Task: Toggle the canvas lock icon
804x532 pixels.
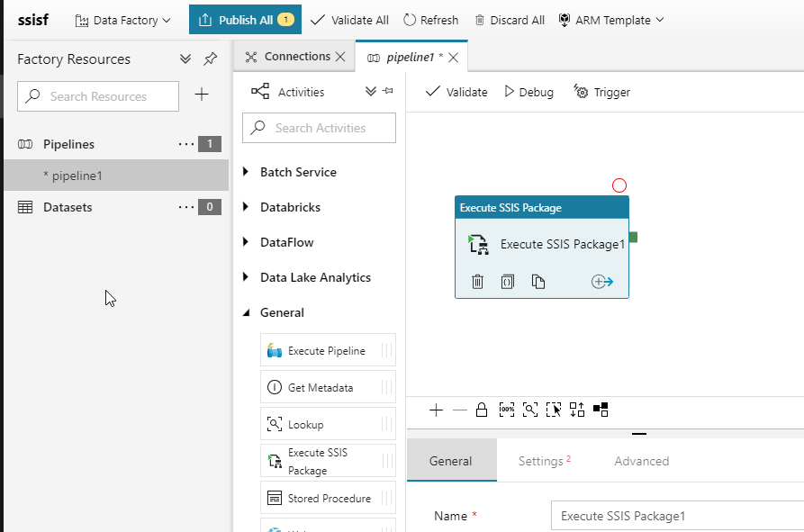Action: [x=482, y=410]
